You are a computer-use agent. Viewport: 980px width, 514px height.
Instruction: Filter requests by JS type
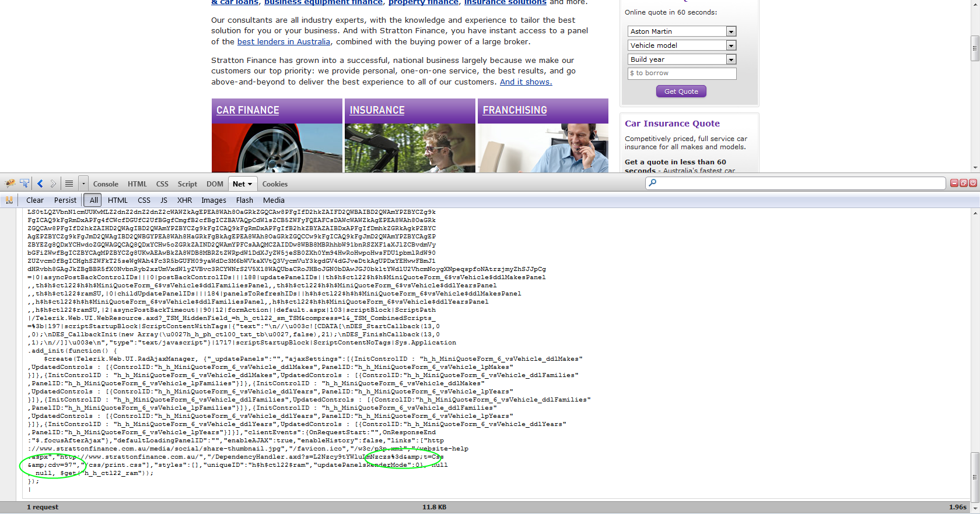point(164,200)
